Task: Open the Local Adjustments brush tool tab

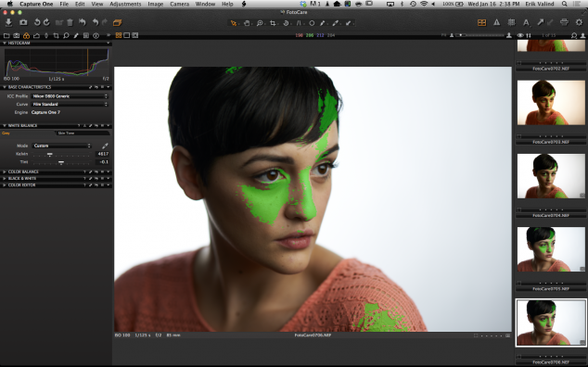Action: tap(76, 35)
